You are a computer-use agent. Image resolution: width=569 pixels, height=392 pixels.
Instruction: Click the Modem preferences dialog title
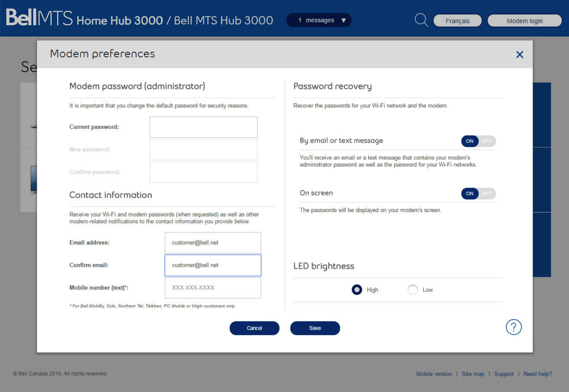[102, 54]
